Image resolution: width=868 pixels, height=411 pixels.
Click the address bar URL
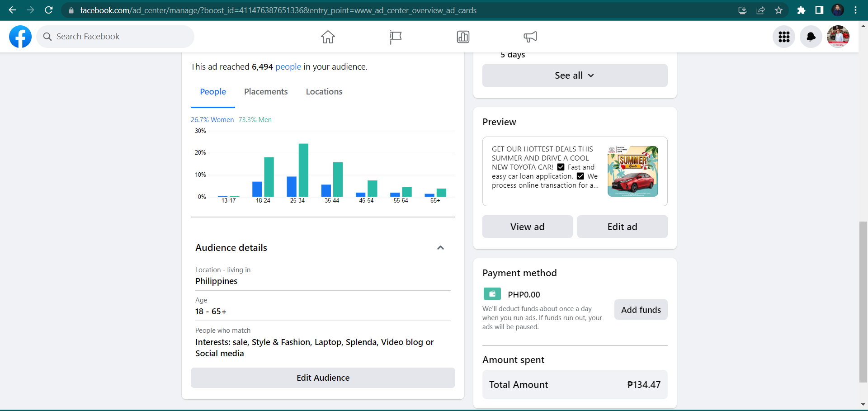point(278,10)
